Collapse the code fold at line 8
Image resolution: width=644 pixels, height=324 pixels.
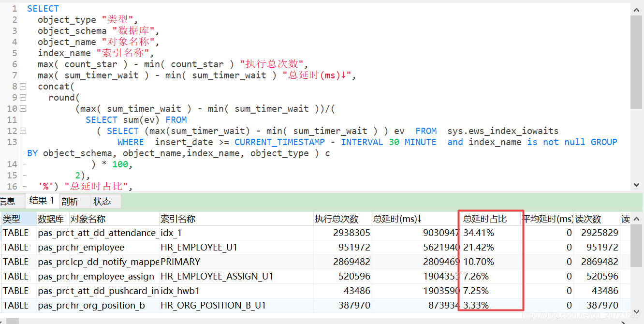[x=22, y=87]
